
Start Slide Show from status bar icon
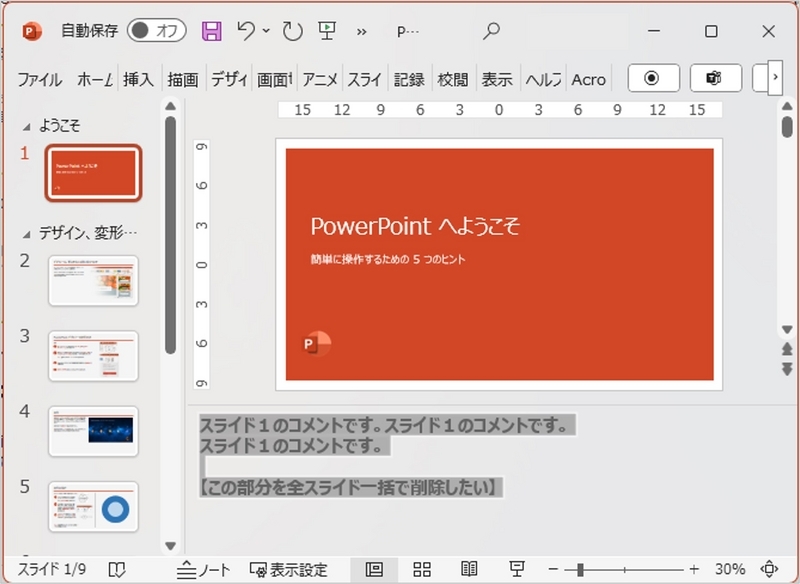click(x=517, y=569)
